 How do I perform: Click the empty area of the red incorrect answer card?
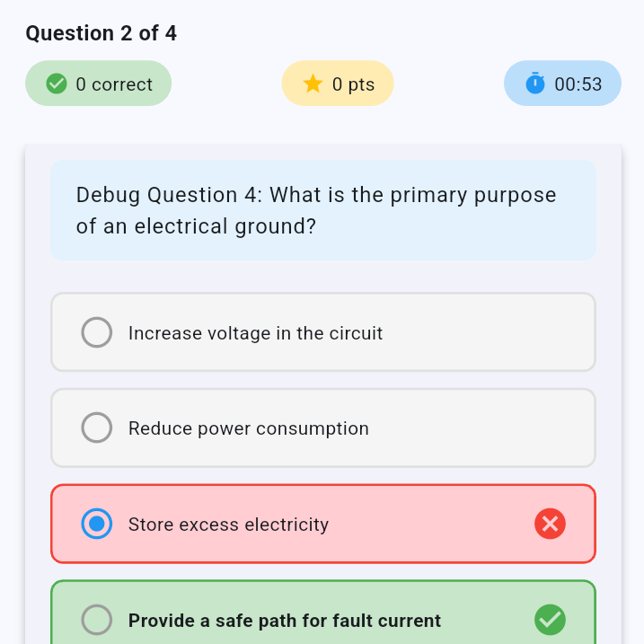(431, 524)
